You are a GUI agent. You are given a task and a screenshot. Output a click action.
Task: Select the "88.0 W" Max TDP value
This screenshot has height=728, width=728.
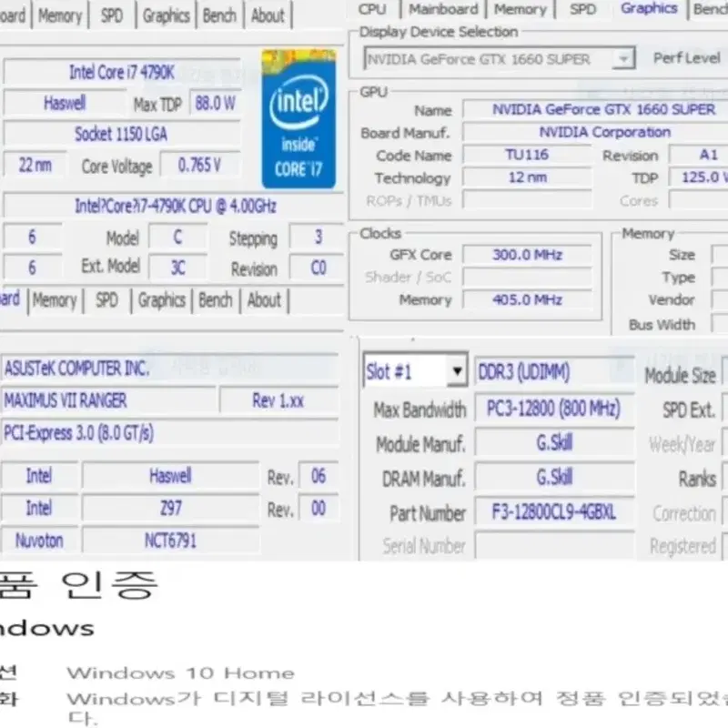pyautogui.click(x=216, y=103)
